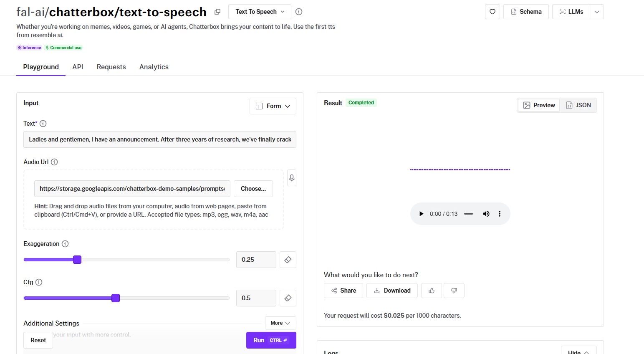Expand Additional Settings with the More button
Image resolution: width=644 pixels, height=354 pixels.
point(280,323)
